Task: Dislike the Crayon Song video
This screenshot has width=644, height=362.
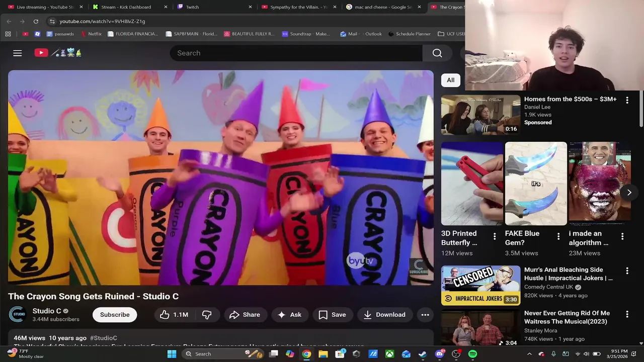Action: 207,315
